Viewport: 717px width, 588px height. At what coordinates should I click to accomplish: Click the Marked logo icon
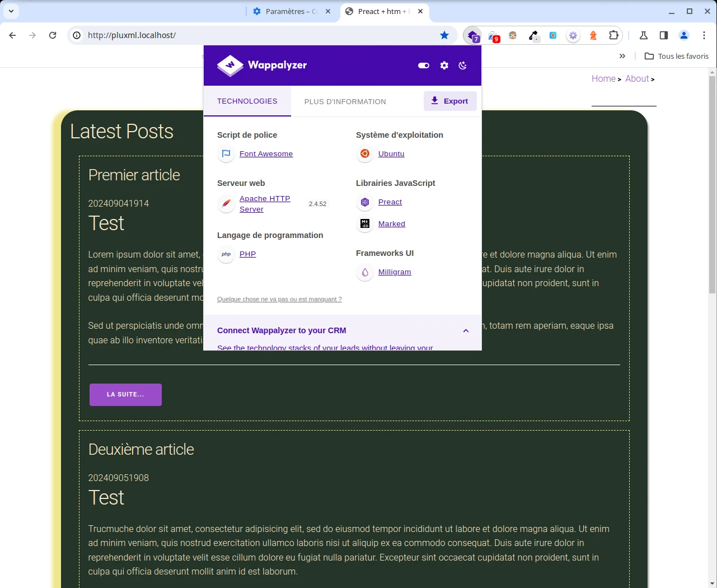(365, 223)
